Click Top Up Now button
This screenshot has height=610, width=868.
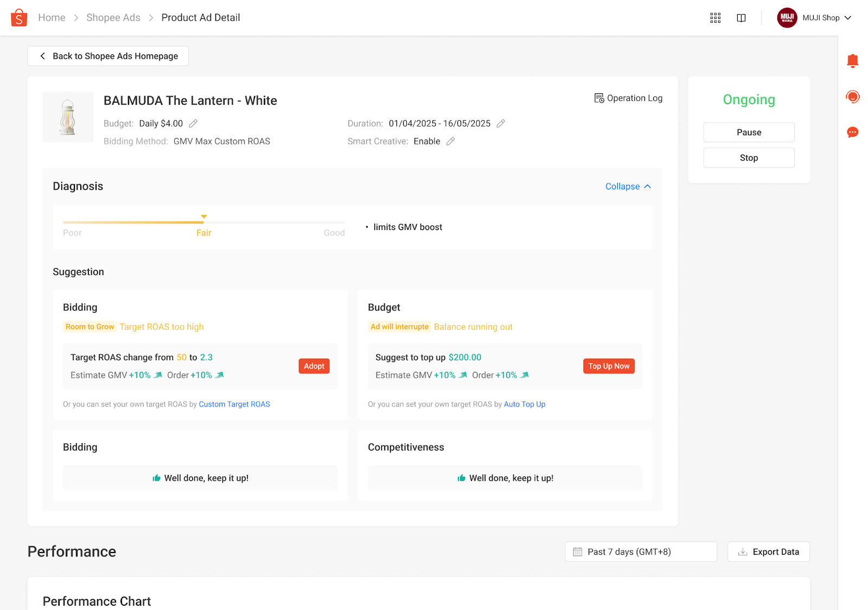[609, 366]
